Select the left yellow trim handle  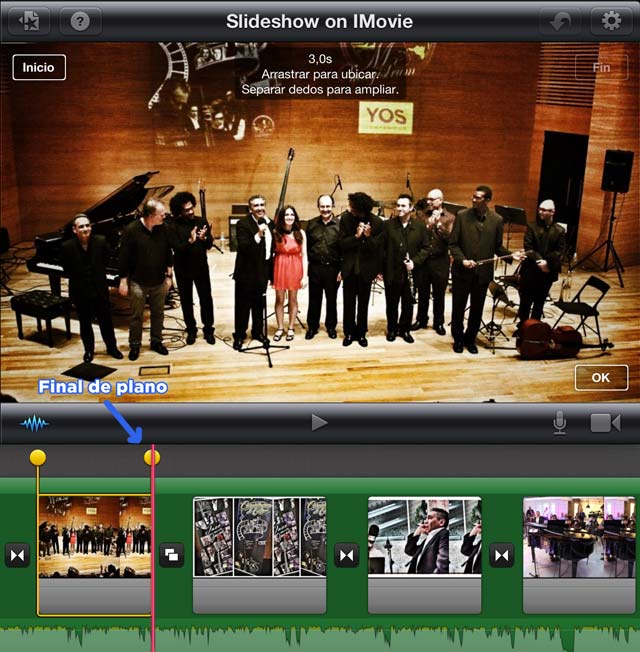(38, 457)
